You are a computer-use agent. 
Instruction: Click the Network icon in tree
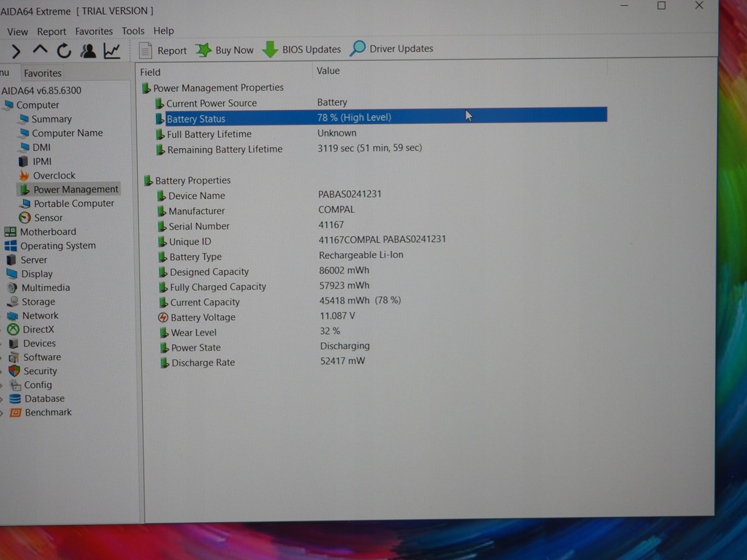click(x=13, y=316)
